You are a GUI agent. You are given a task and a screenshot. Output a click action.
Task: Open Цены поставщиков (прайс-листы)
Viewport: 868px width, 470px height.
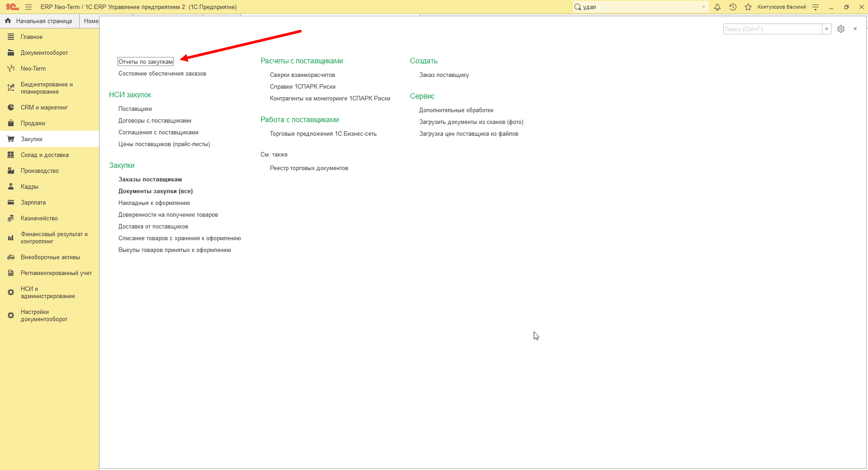pos(164,144)
